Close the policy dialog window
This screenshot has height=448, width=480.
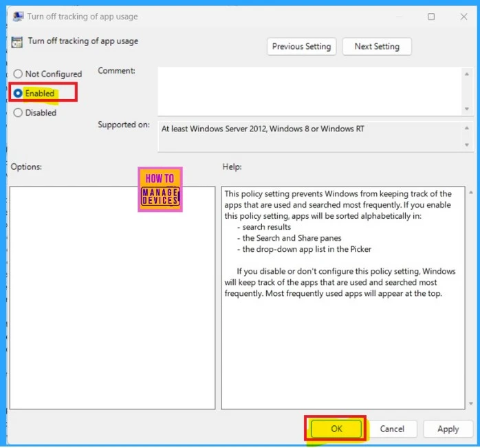[463, 17]
